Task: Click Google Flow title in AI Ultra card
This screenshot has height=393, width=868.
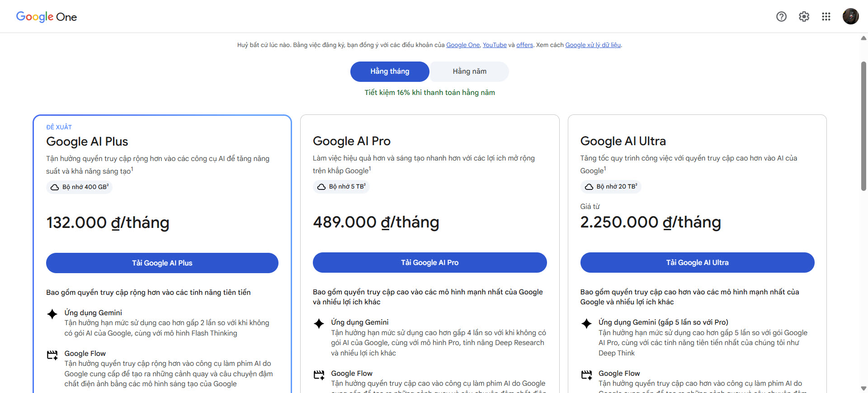Action: (619, 373)
